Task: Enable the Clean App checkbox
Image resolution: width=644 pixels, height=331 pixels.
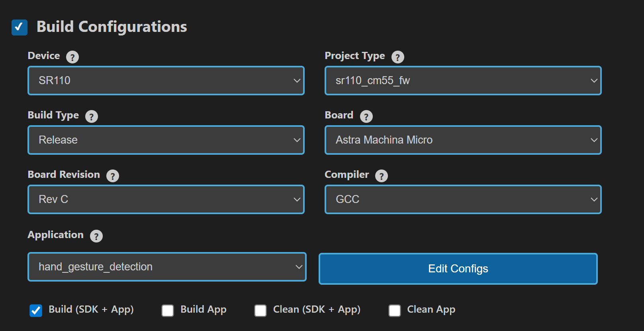Action: [x=395, y=310]
